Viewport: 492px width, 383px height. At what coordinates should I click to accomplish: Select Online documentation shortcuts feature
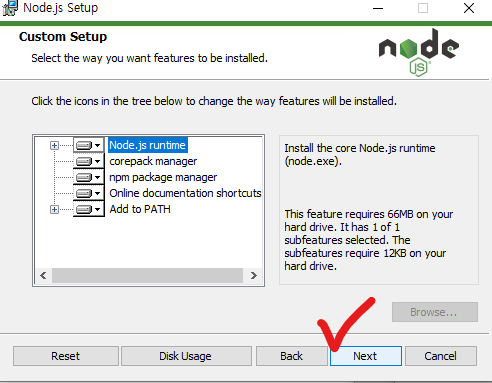point(185,193)
